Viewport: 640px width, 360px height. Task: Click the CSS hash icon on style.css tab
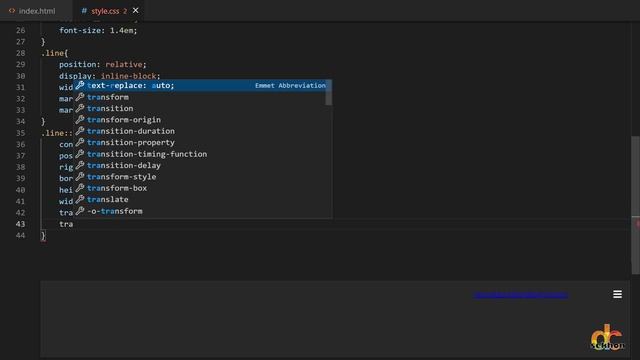[84, 11]
